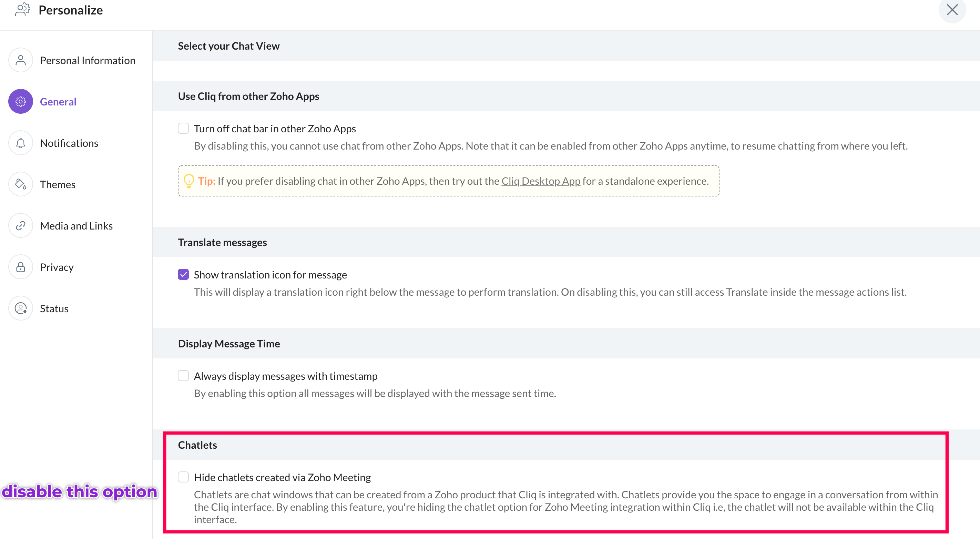Click the Themes paint bucket icon
This screenshot has width=980, height=539.
click(x=21, y=184)
